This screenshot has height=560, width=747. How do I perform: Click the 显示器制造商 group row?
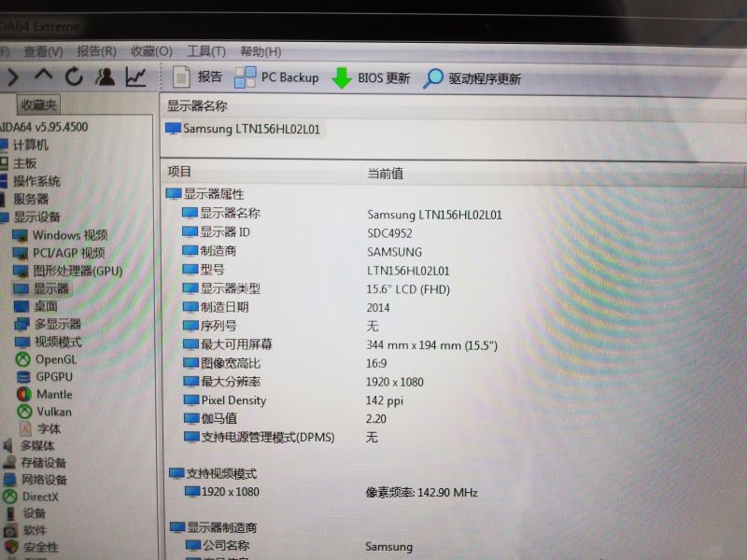(214, 527)
